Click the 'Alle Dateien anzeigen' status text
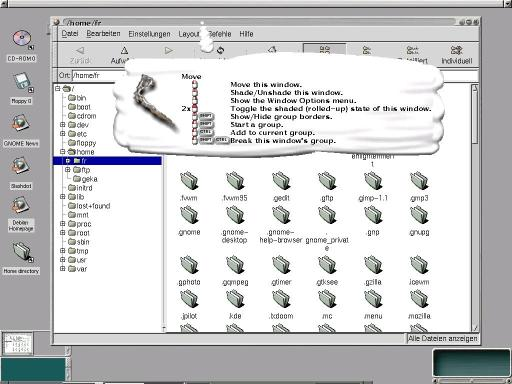The image size is (512, 384). (443, 339)
